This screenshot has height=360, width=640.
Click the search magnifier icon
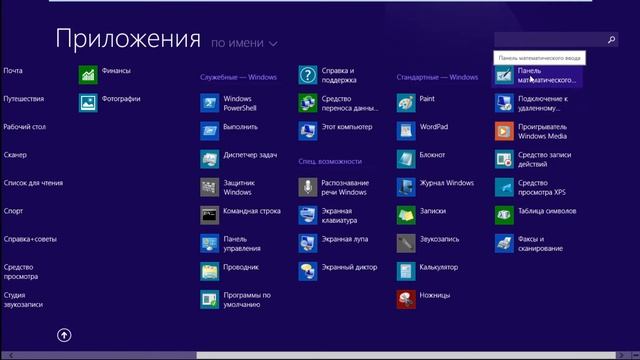click(x=611, y=40)
